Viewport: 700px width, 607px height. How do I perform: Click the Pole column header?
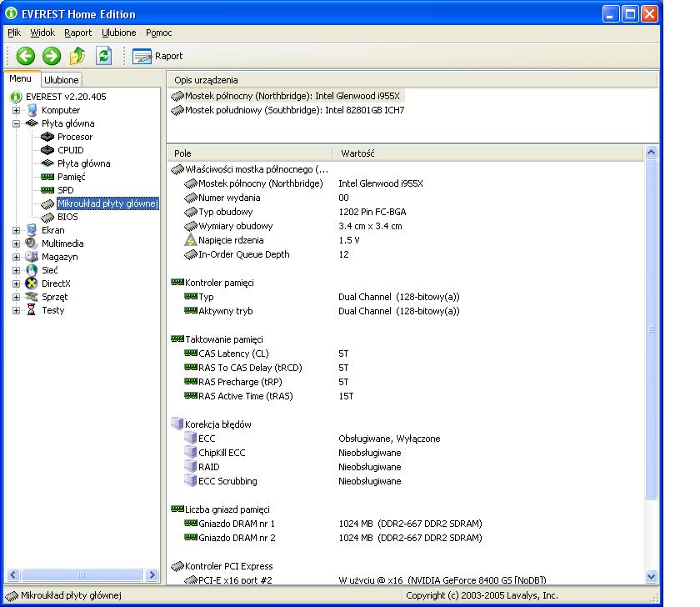pos(251,153)
